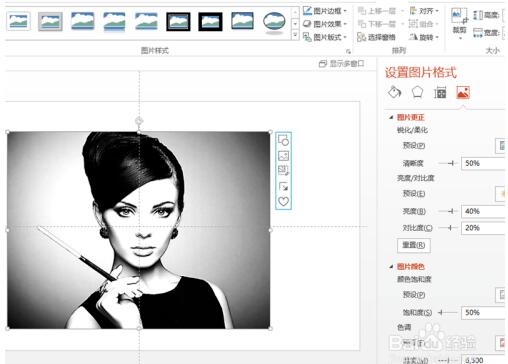Select the black-and-white woman picture
This screenshot has height=364, width=508.
tap(139, 230)
